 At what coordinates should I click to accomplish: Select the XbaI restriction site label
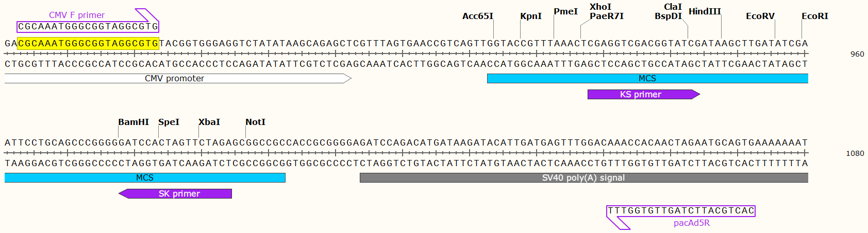(x=209, y=122)
